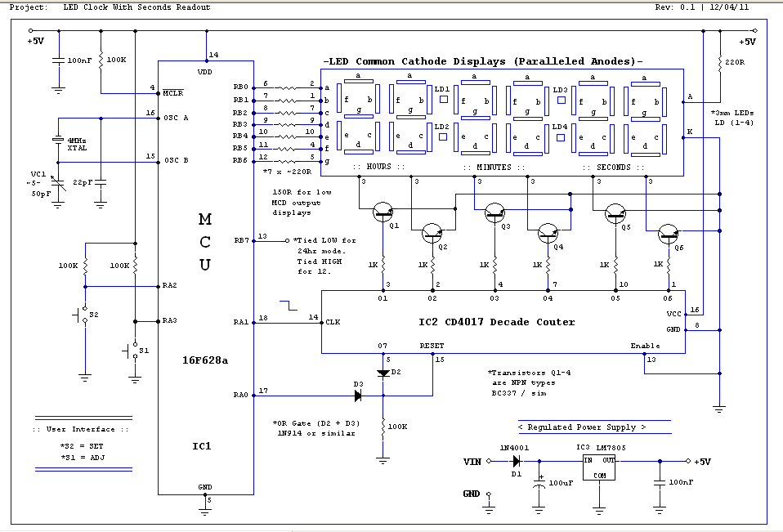This screenshot has height=532, width=783.
Task: Click diode D1 in the power supply
Action: tap(517, 462)
